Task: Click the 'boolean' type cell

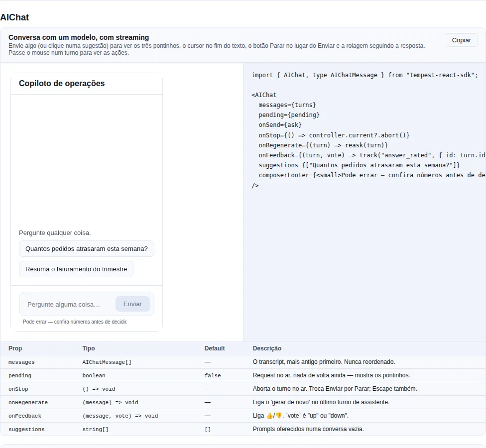Action: click(x=94, y=375)
